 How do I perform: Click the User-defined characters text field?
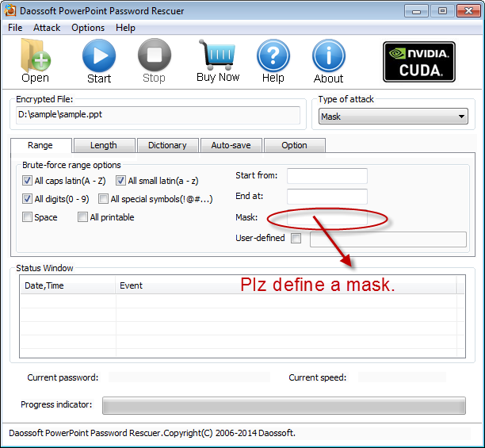[388, 239]
